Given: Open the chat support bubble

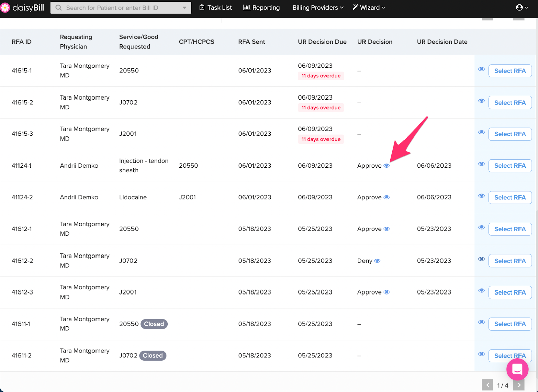Looking at the screenshot, I should tap(517, 369).
